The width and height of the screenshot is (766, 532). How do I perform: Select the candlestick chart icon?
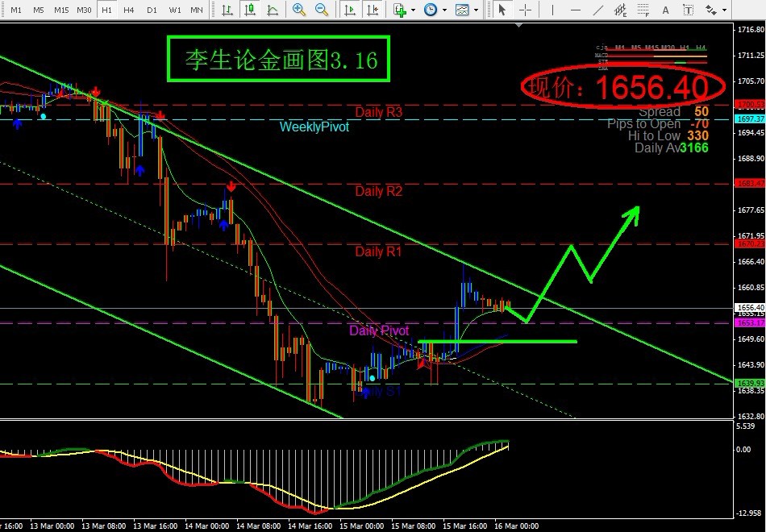point(251,10)
